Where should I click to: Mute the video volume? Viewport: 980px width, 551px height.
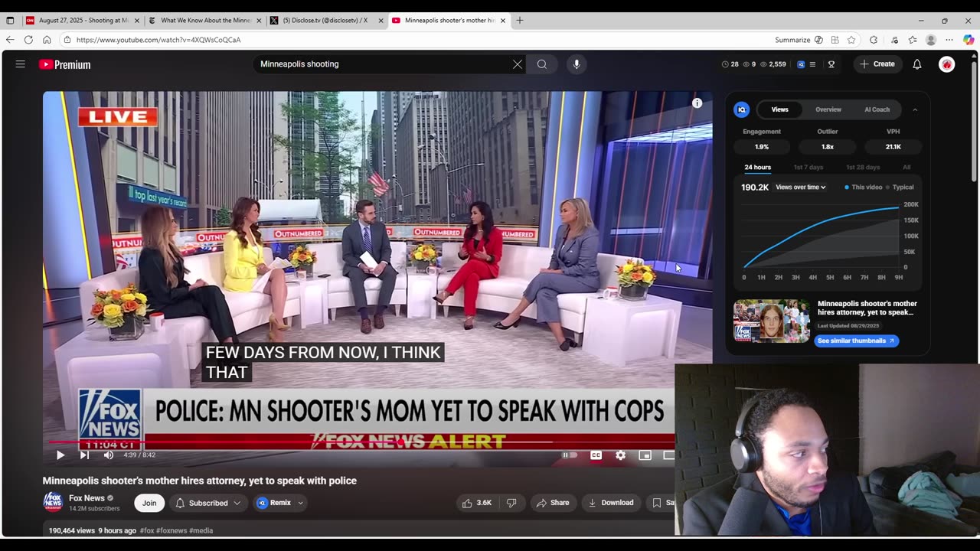click(x=109, y=455)
